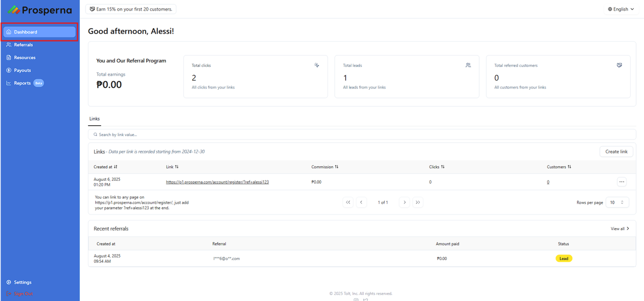Sort links by Created at column

(105, 167)
